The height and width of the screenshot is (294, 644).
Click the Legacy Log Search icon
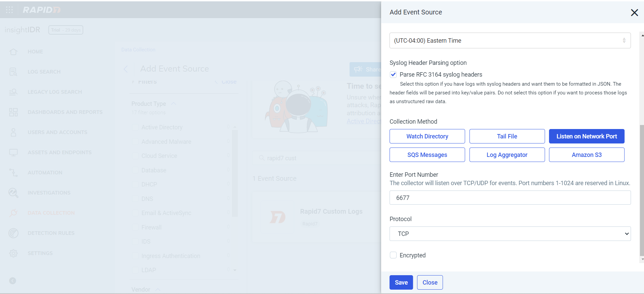pyautogui.click(x=13, y=92)
